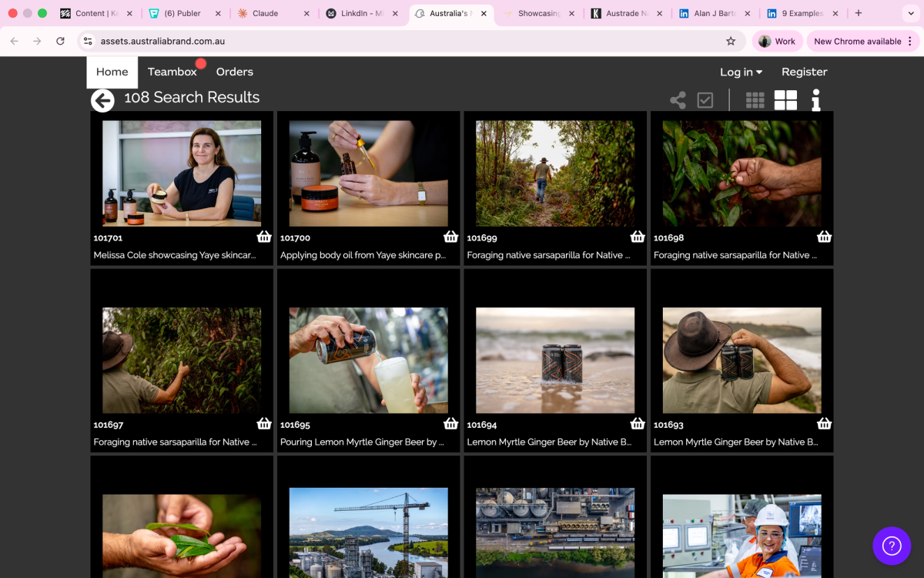Image resolution: width=924 pixels, height=578 pixels.
Task: Open the Orders menu item
Action: tap(235, 72)
